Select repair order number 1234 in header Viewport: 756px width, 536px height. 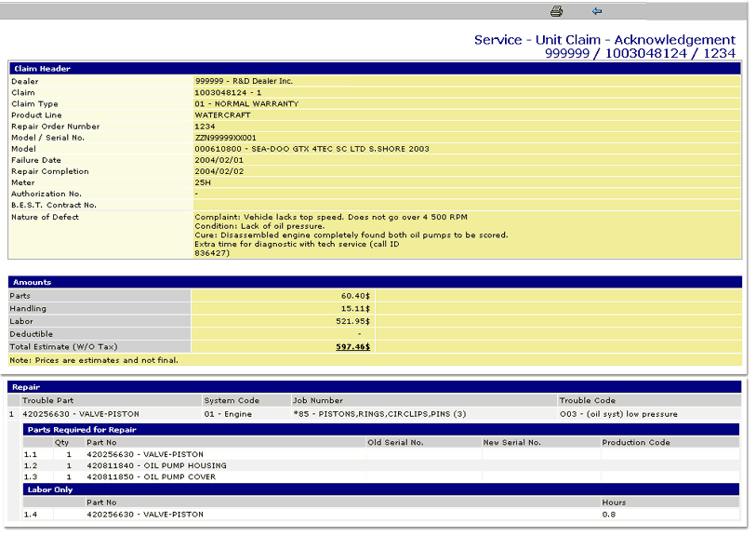click(205, 127)
